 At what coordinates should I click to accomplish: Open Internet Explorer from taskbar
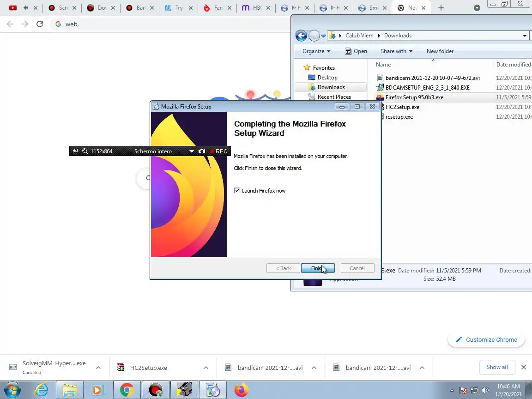pos(42,390)
